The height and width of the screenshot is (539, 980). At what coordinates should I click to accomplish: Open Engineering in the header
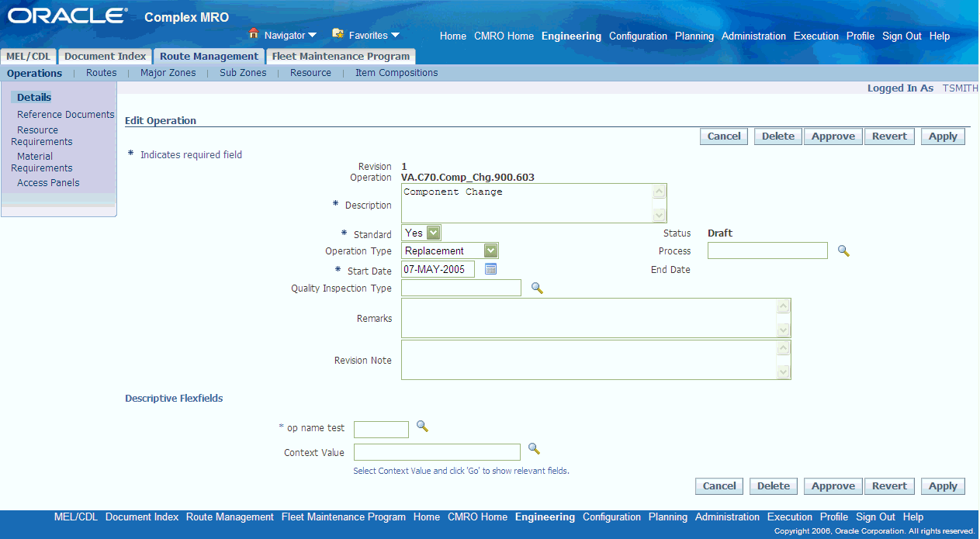tap(571, 36)
